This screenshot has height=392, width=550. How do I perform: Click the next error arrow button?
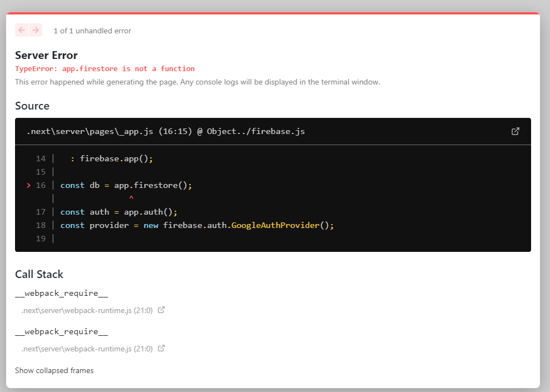point(36,31)
